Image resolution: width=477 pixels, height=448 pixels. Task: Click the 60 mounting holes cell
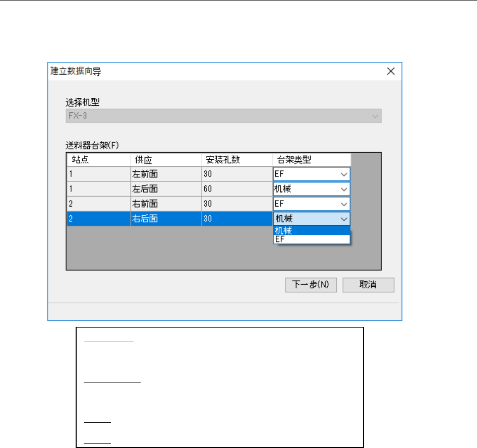coord(237,189)
